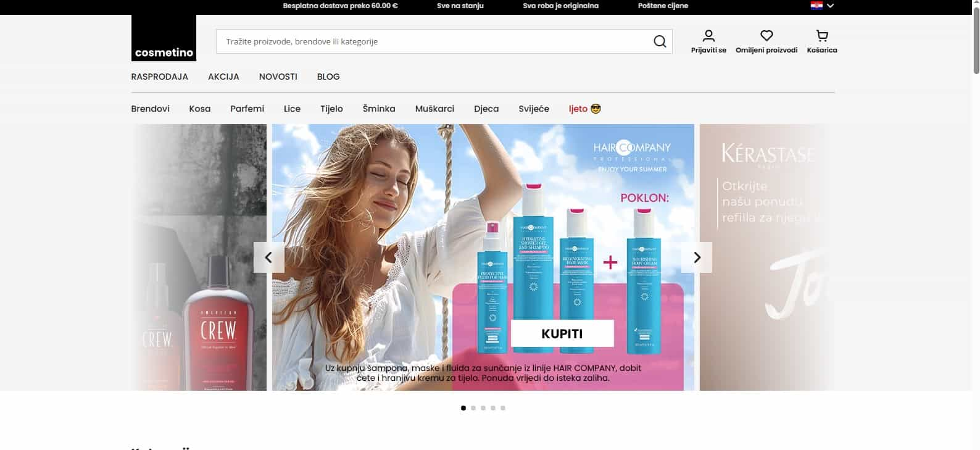Image resolution: width=980 pixels, height=450 pixels.
Task: Select the third carousel dot
Action: (483, 408)
